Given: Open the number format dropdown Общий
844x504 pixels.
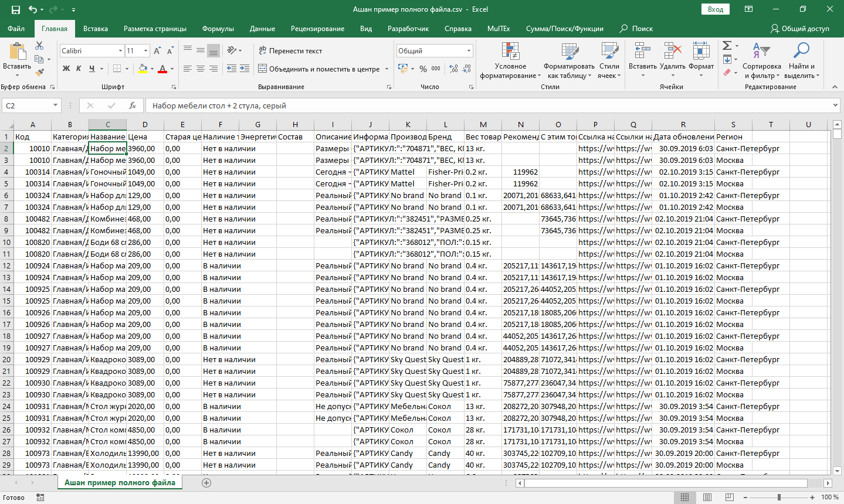Looking at the screenshot, I should point(469,51).
